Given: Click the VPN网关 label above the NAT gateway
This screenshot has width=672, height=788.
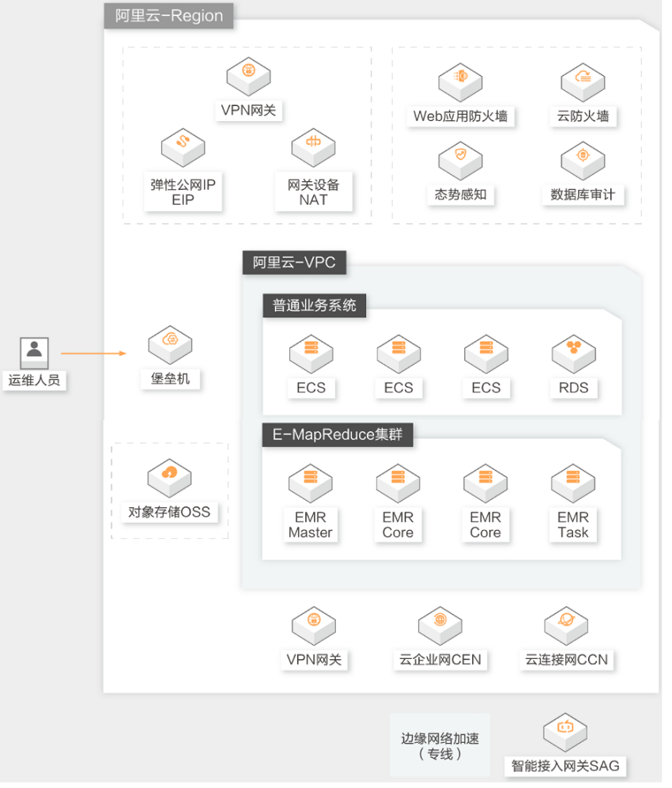Looking at the screenshot, I should pos(248,110).
